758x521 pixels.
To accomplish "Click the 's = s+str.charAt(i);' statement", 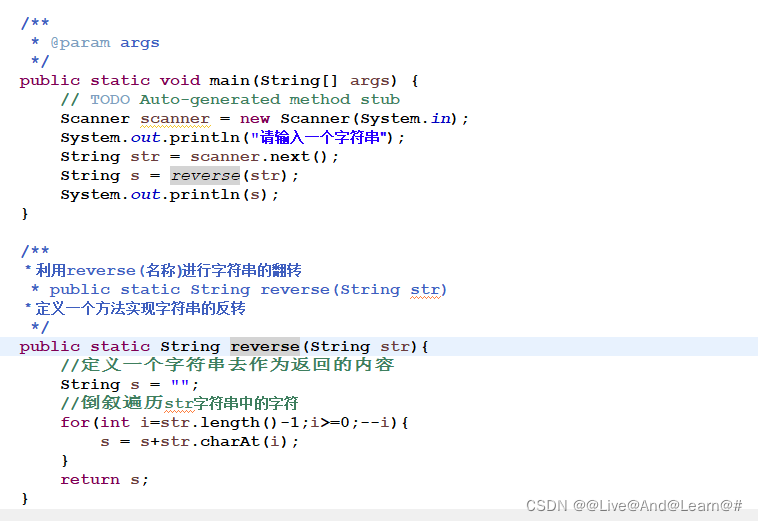I will [200, 442].
